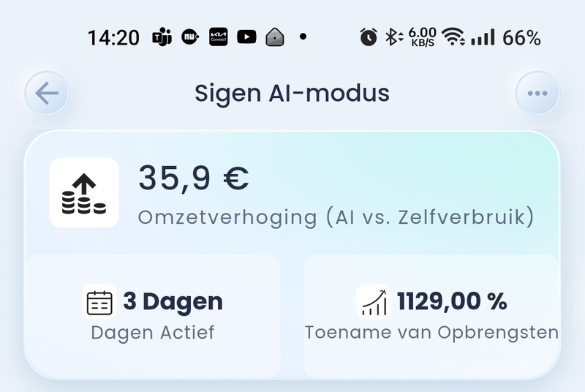Image resolution: width=585 pixels, height=392 pixels.
Task: Open the Toename van Opbrengsten card
Action: pyautogui.click(x=431, y=316)
